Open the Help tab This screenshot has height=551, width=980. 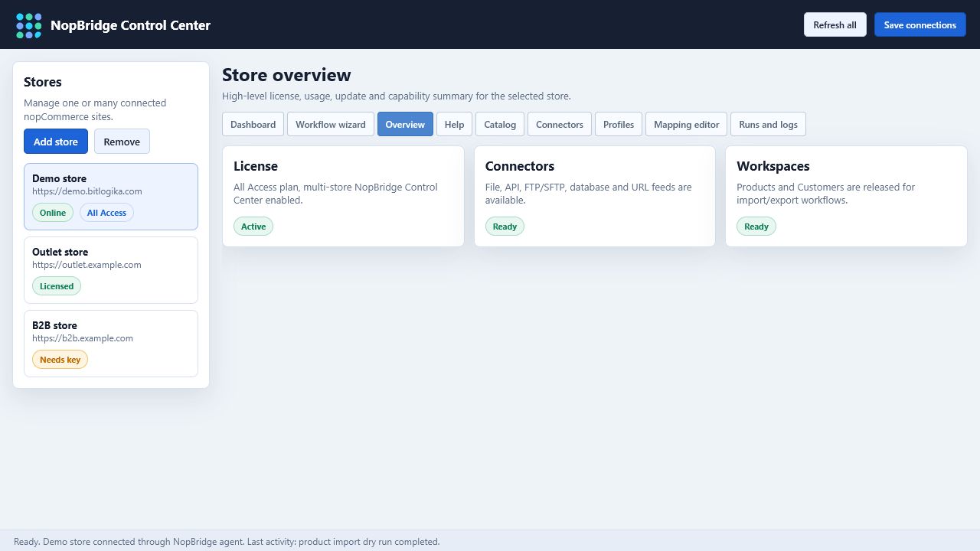454,124
